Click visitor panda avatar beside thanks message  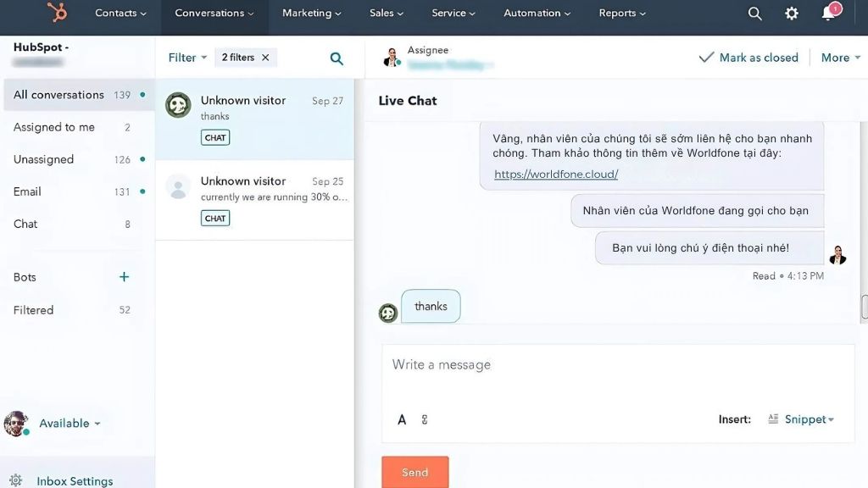388,313
